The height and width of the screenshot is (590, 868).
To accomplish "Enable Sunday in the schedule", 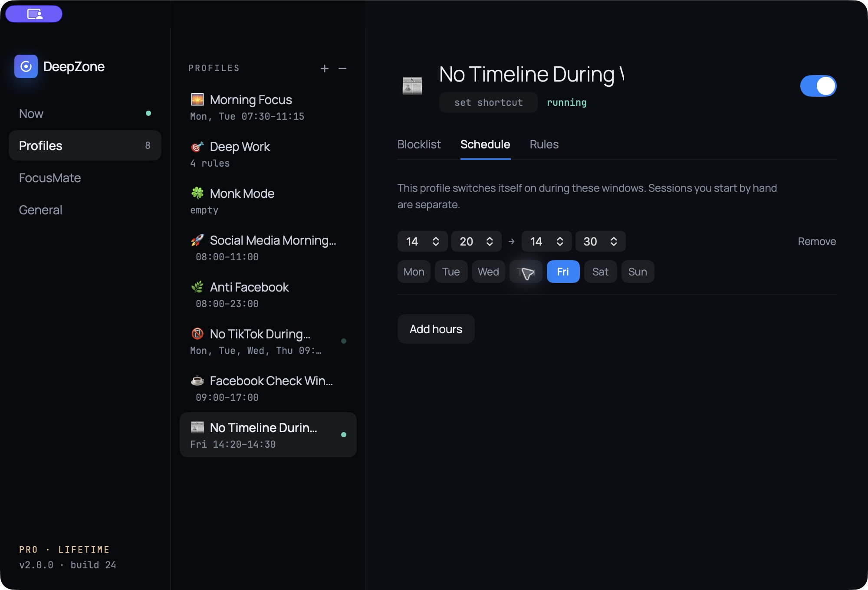I will (x=638, y=272).
